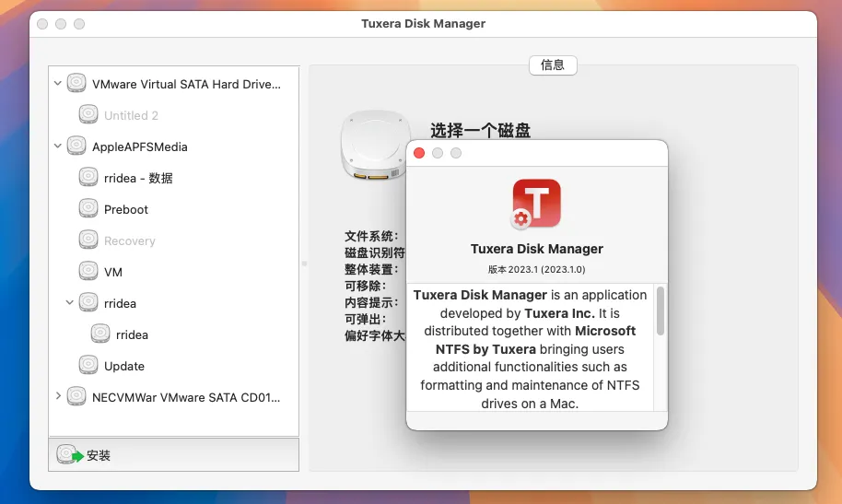The height and width of the screenshot is (504, 842).
Task: Click the VMware Virtual SATA Hard Drive disk icon
Action: point(77,84)
